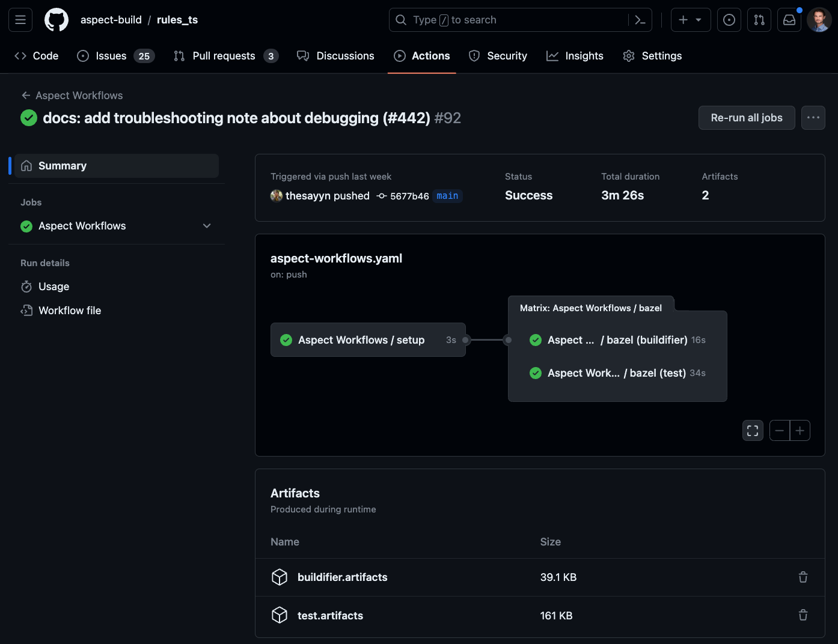Click the Total duration value 3m 26s
Screen dimensions: 838x644
pyautogui.click(x=623, y=195)
